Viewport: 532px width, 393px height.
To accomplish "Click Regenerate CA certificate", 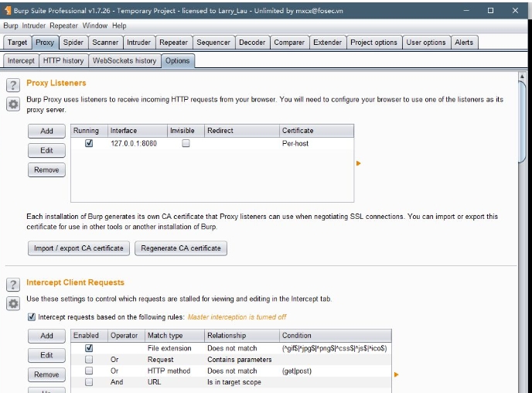I will pyautogui.click(x=181, y=248).
